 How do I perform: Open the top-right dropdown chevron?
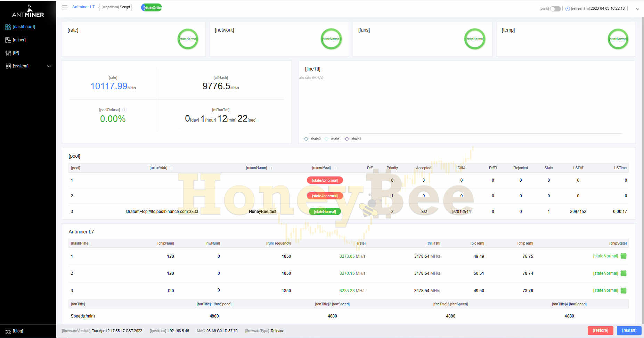(637, 9)
